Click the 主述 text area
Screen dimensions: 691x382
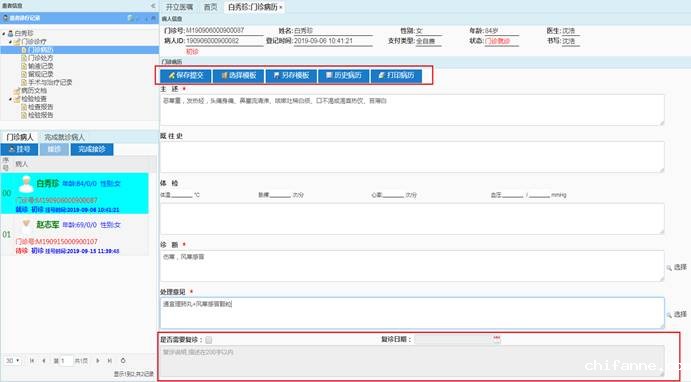pos(412,110)
